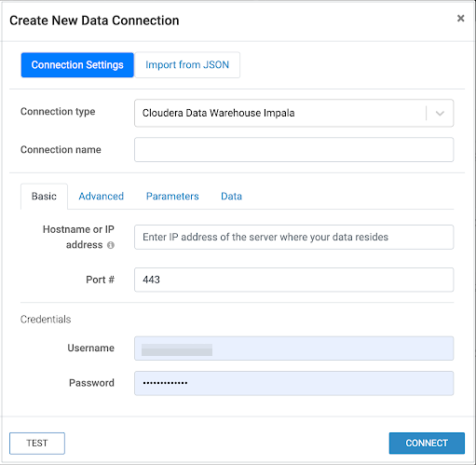Click the Password input field
476x465 pixels.
293,383
